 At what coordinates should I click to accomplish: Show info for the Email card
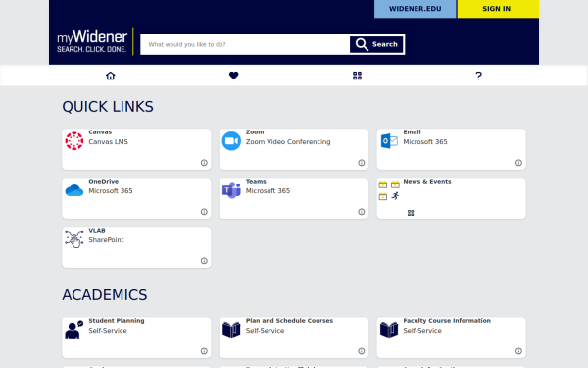[x=518, y=163]
